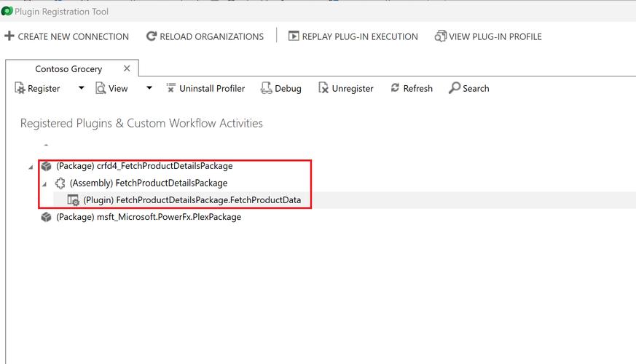
Task: Click the Reload Organizations circular arrow icon
Action: (x=152, y=36)
